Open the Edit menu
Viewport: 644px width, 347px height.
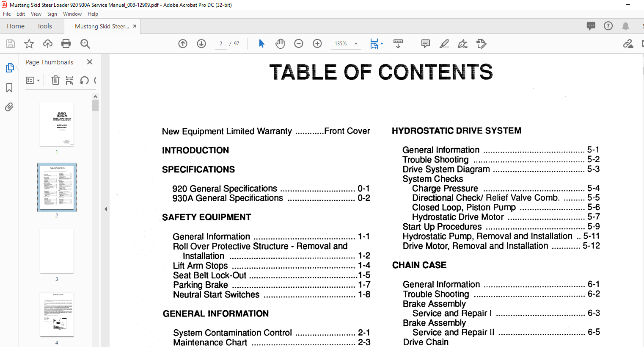click(x=21, y=14)
